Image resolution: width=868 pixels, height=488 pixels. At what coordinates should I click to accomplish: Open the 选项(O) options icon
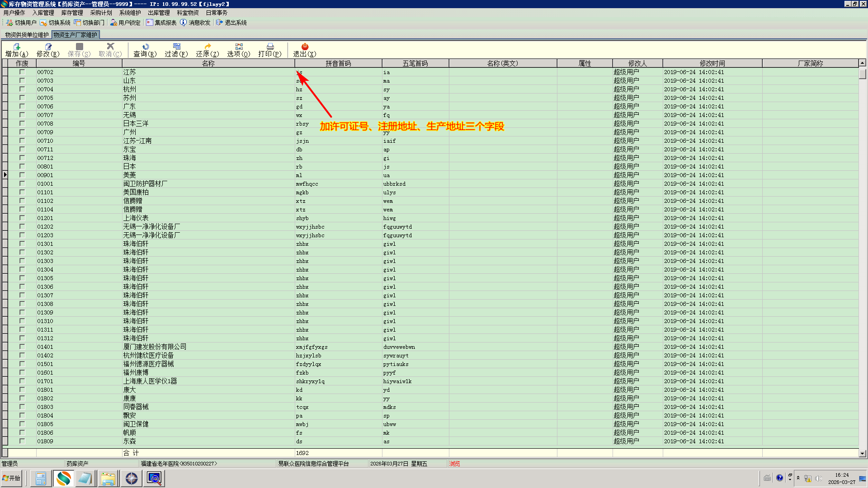pyautogui.click(x=239, y=49)
